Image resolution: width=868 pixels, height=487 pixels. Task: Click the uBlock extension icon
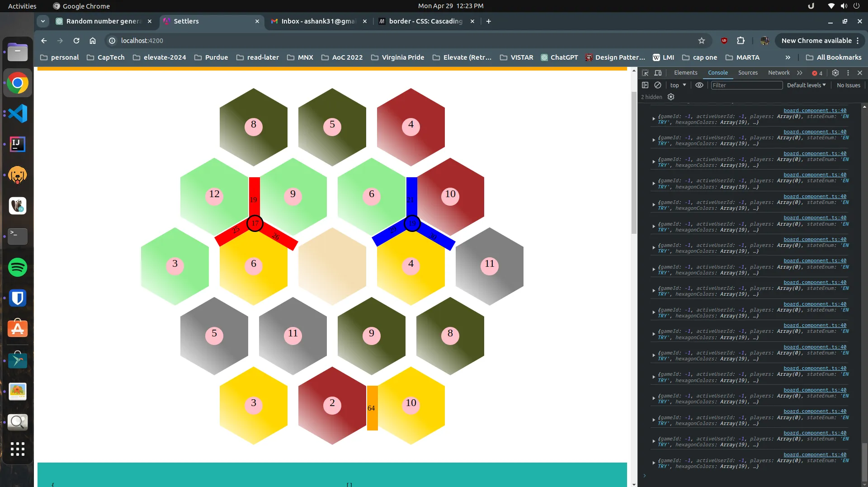(x=724, y=41)
